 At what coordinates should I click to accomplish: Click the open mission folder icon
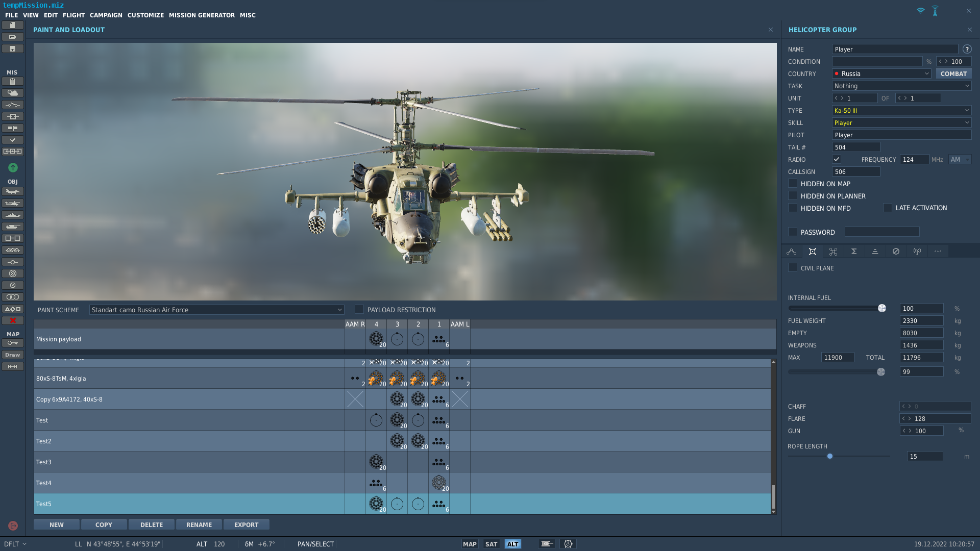tap(13, 37)
